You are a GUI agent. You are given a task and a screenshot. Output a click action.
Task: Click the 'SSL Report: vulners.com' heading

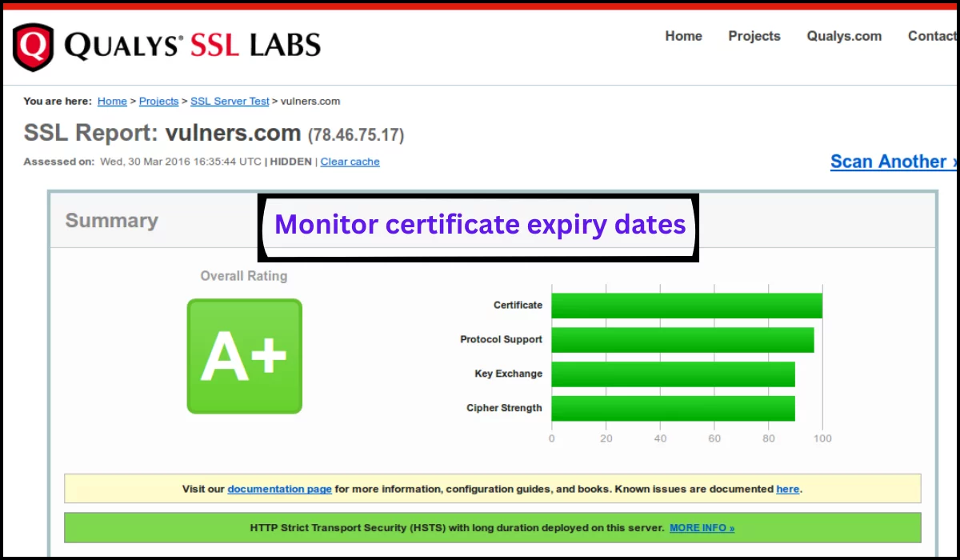(162, 134)
